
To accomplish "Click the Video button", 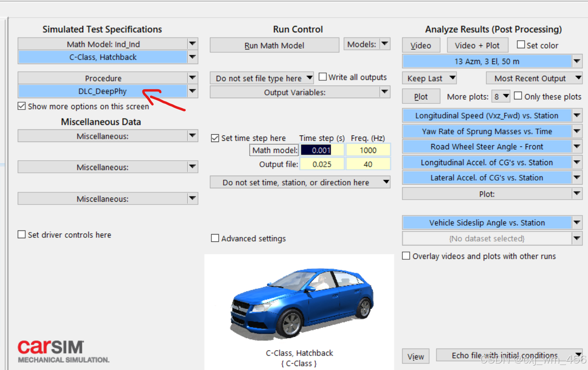I will [x=421, y=45].
